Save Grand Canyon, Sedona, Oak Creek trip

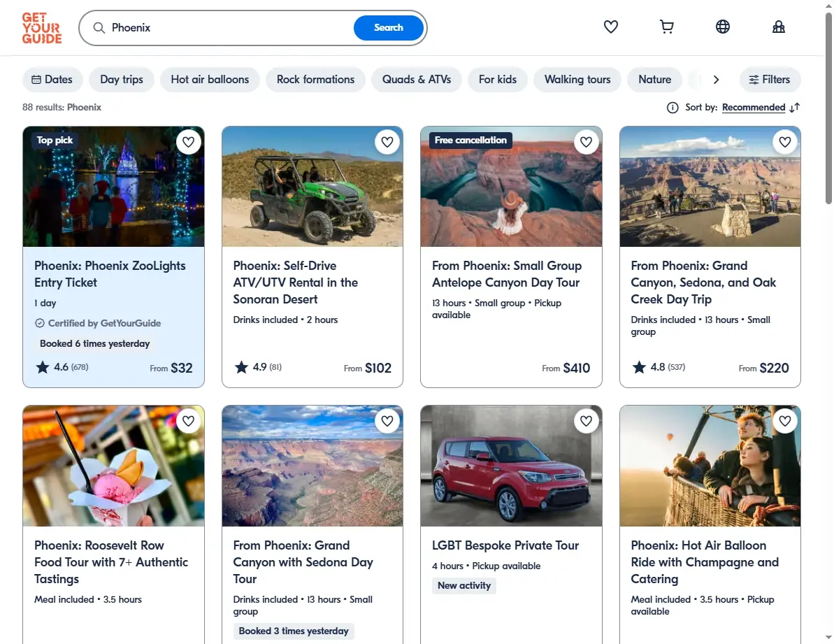(785, 142)
